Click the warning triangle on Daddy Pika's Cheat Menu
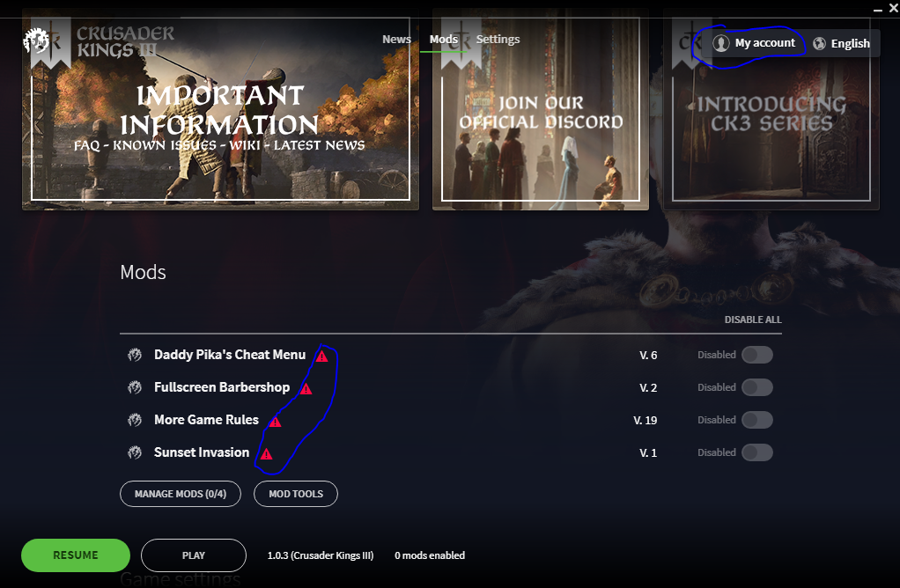The height and width of the screenshot is (588, 900). click(x=321, y=356)
